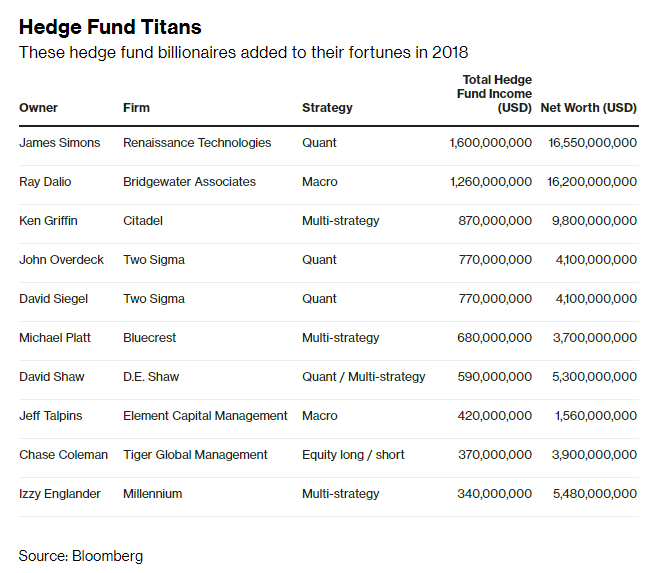Click the Firm column header
This screenshot has height=573, width=657.
(136, 108)
